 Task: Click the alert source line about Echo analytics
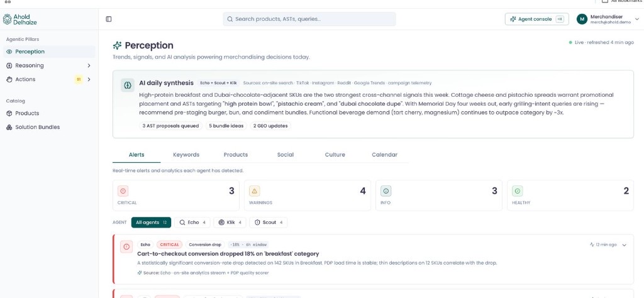203,273
